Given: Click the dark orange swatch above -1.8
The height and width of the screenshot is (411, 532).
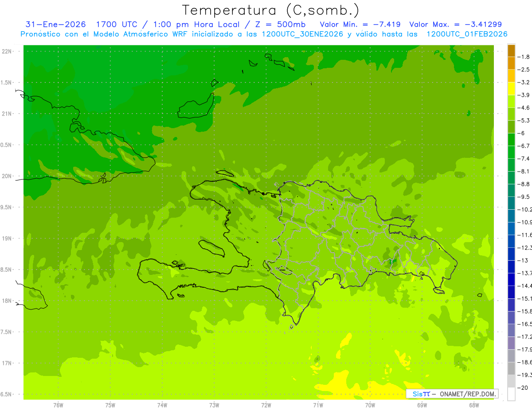Looking at the screenshot, I should point(511,51).
